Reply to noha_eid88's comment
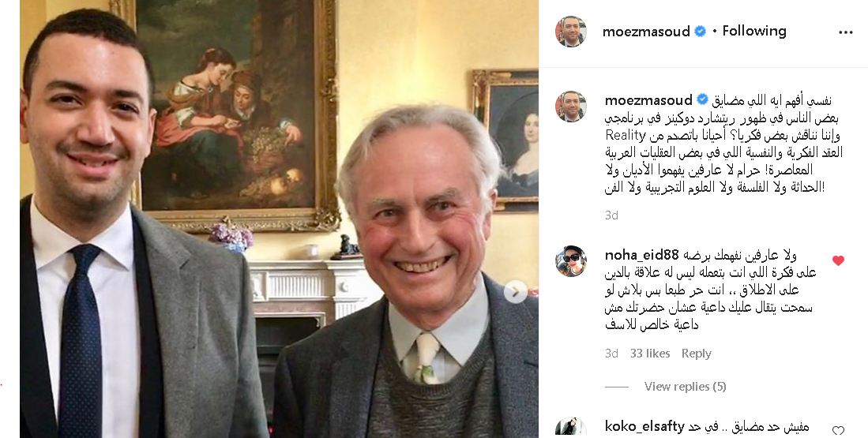This screenshot has width=868, height=438. click(x=696, y=354)
